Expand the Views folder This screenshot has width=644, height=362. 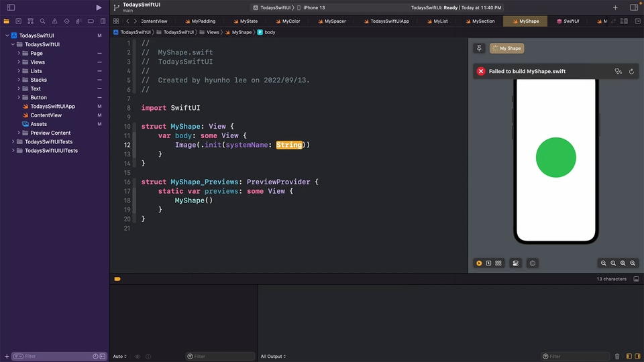[x=19, y=62]
